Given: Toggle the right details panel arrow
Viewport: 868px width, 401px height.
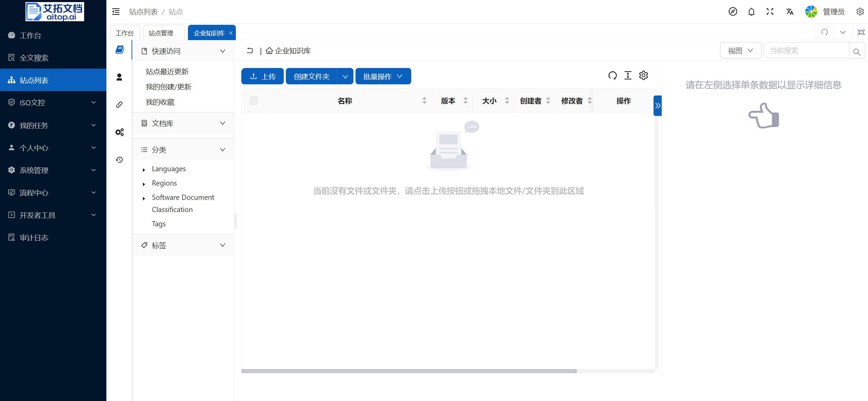Looking at the screenshot, I should pyautogui.click(x=658, y=106).
